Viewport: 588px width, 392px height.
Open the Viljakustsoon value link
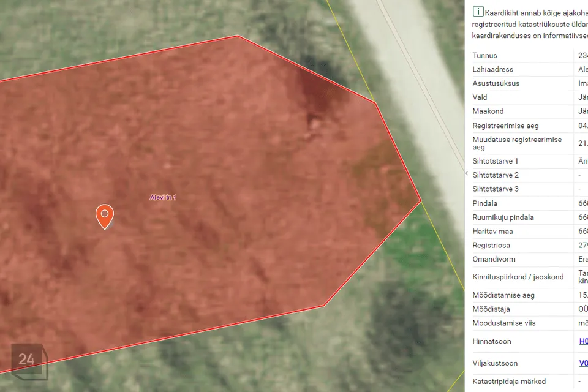(x=583, y=363)
